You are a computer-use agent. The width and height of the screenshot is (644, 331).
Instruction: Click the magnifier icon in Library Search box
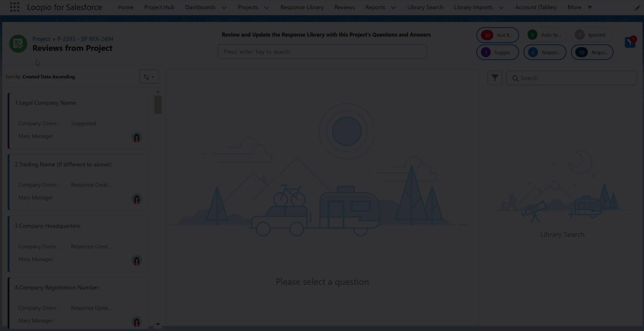pos(515,78)
